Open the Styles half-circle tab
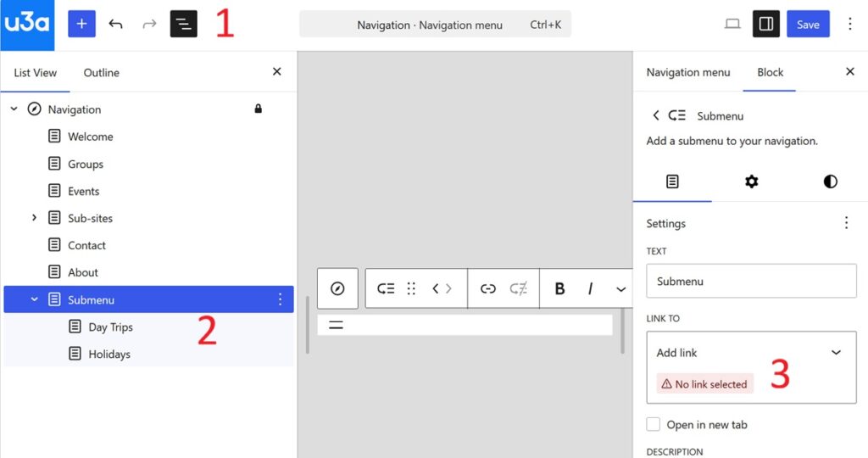Viewport: 868px width, 458px height. (x=830, y=182)
